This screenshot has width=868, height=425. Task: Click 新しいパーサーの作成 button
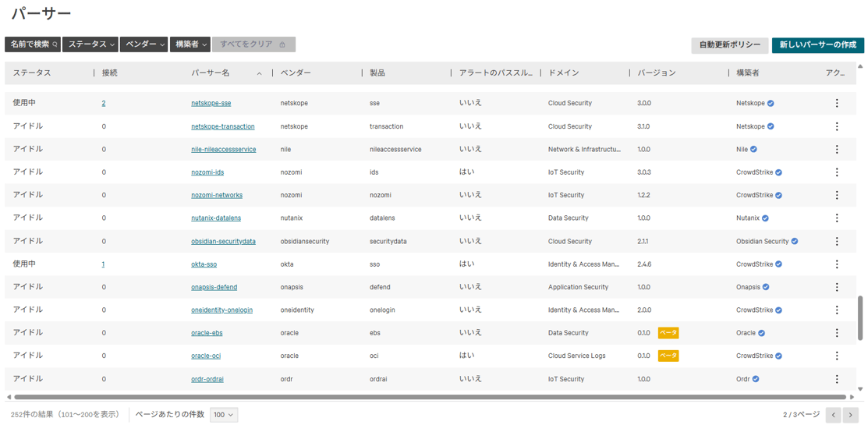[817, 44]
